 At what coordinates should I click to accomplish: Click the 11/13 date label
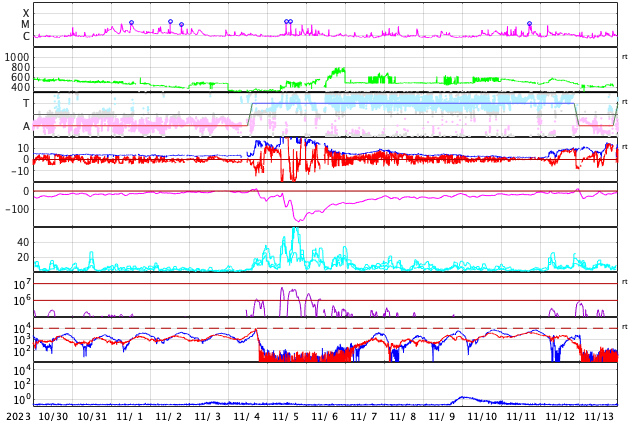(599, 417)
